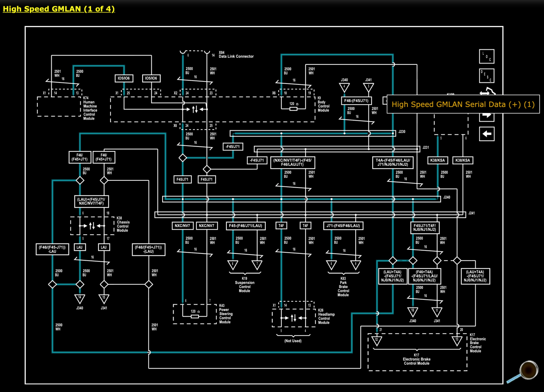544x392 pixels.
Task: Click the K17 Electronic Brake Control Module box
Action: point(417,352)
